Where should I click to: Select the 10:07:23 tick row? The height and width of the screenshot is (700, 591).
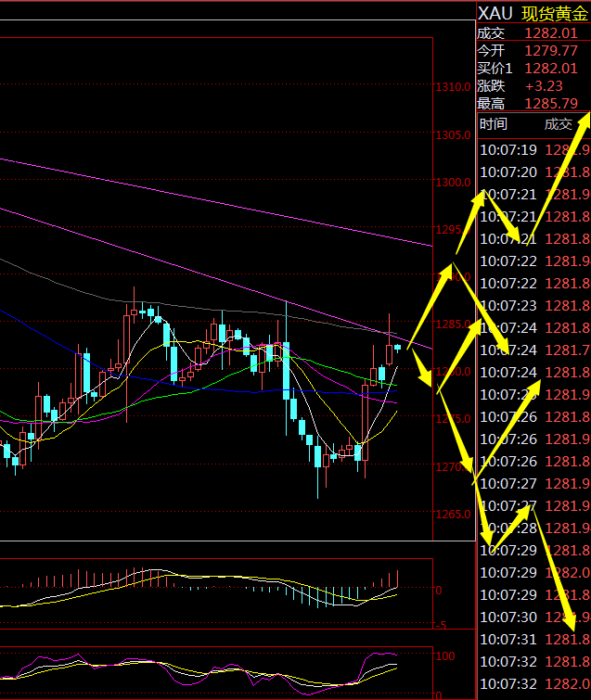[x=533, y=305]
